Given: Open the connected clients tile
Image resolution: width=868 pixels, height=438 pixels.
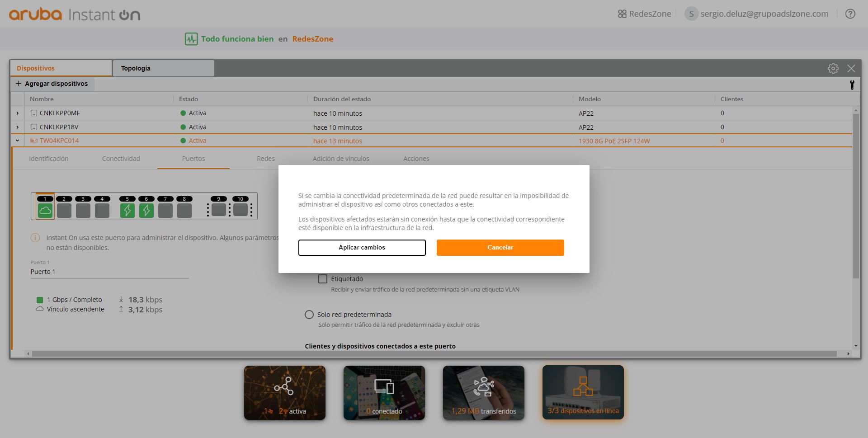Looking at the screenshot, I should [384, 393].
